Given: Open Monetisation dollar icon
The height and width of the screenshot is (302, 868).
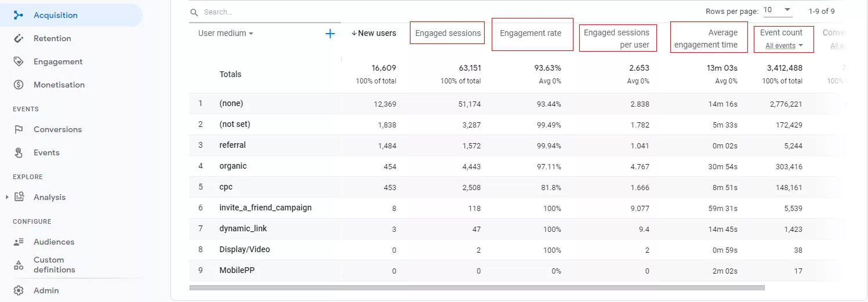Looking at the screenshot, I should tap(19, 85).
